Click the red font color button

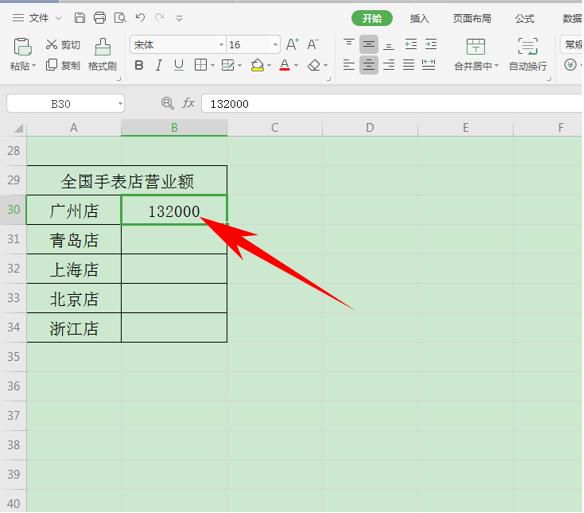(x=285, y=66)
